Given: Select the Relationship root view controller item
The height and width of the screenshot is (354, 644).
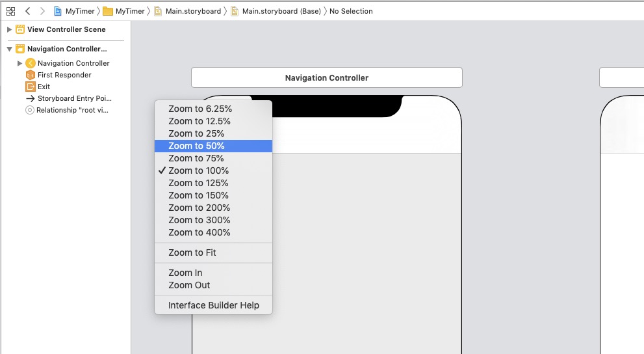Looking at the screenshot, I should click(x=73, y=110).
